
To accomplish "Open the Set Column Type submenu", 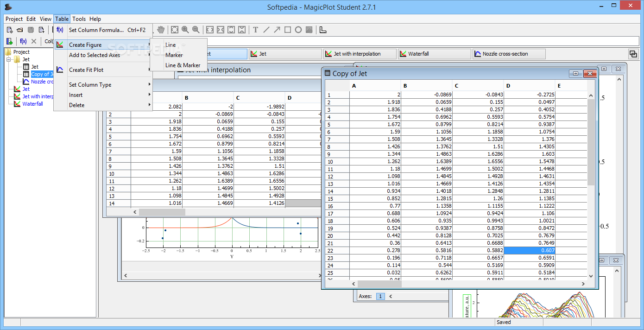I will click(x=103, y=85).
